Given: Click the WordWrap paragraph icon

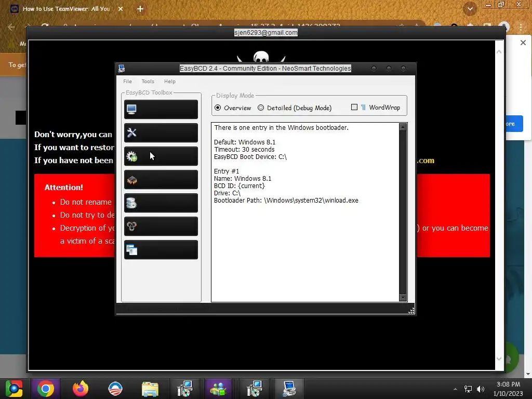Looking at the screenshot, I should 363,108.
